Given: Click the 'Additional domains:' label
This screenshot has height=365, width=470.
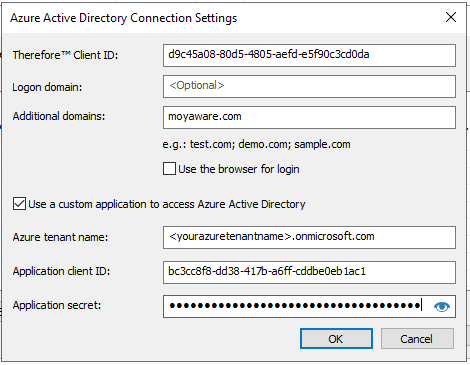Looking at the screenshot, I should tap(59, 116).
